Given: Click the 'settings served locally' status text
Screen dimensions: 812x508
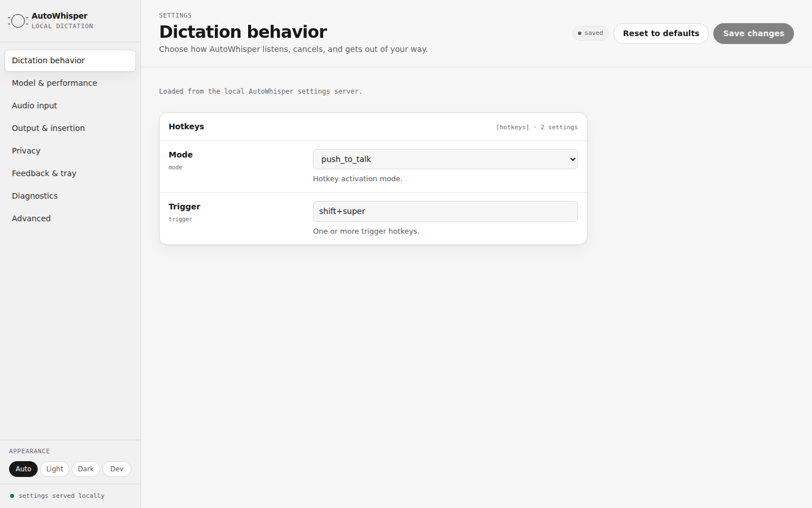Looking at the screenshot, I should (x=61, y=496).
